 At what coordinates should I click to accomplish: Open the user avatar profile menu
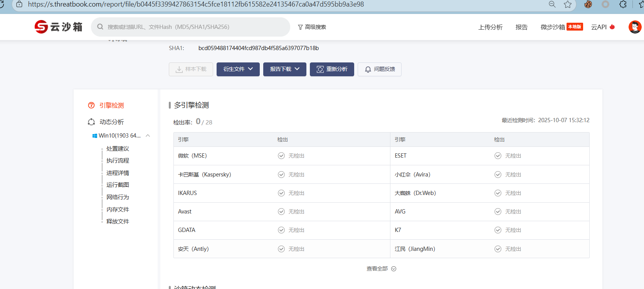point(635,27)
